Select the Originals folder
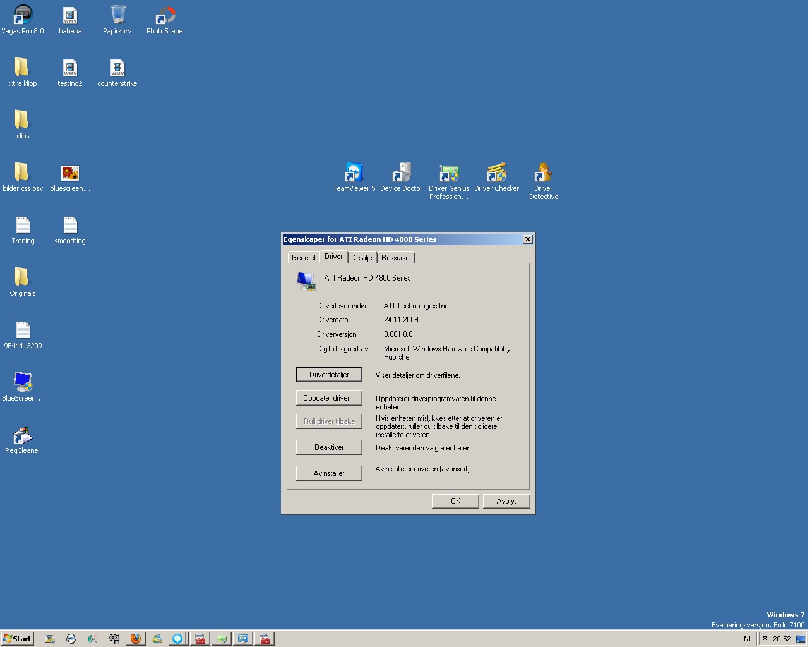 pos(23,282)
